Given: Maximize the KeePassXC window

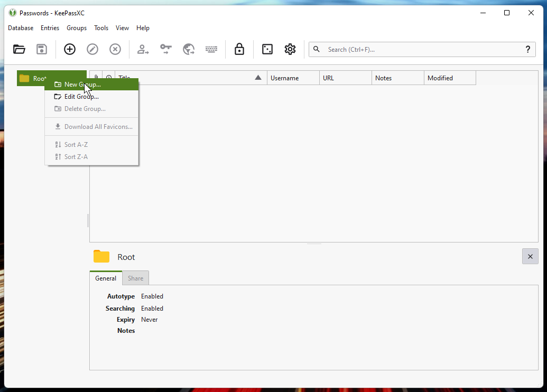Looking at the screenshot, I should tap(507, 13).
